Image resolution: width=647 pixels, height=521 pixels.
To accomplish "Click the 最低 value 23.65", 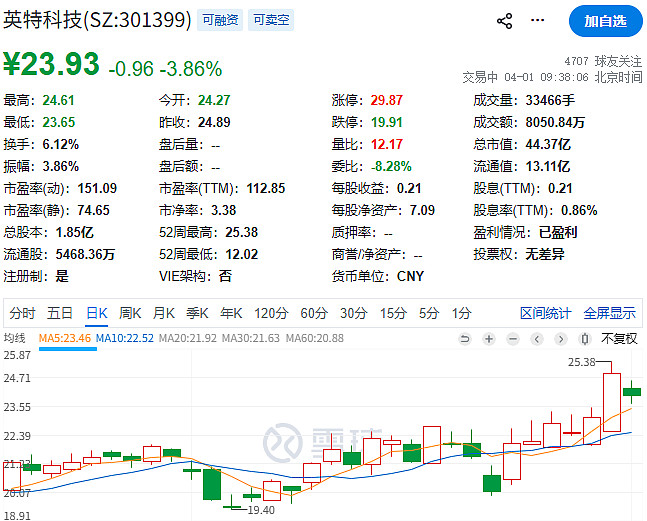I will [x=59, y=122].
